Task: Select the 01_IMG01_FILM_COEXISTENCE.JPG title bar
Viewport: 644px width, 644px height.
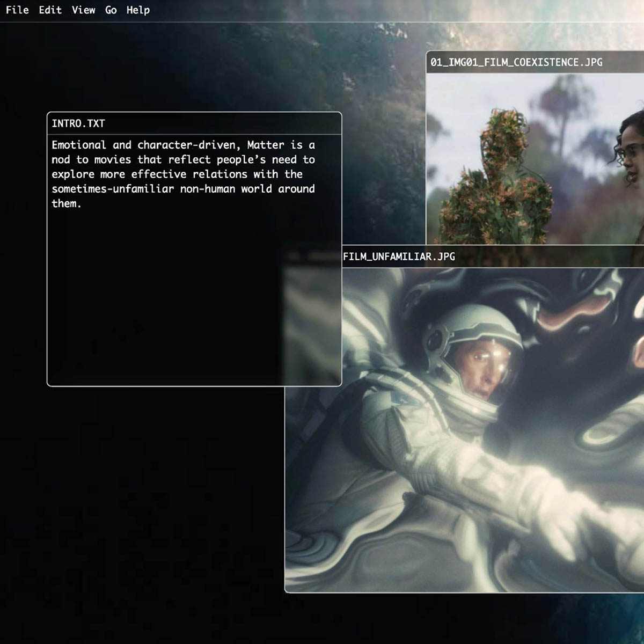Action: point(534,62)
